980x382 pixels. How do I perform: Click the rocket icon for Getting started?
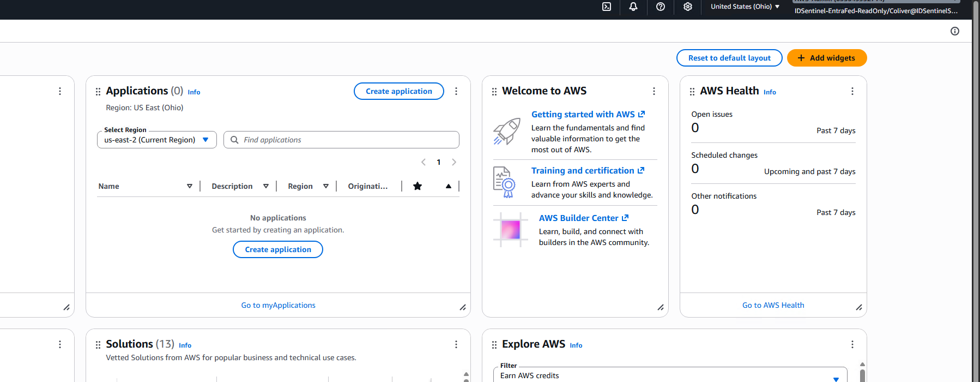(507, 132)
